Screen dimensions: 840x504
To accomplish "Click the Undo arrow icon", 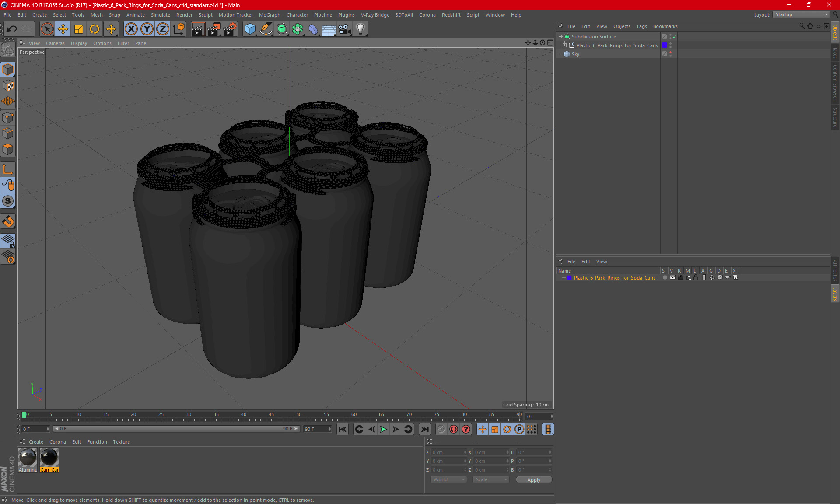I will (12, 29).
